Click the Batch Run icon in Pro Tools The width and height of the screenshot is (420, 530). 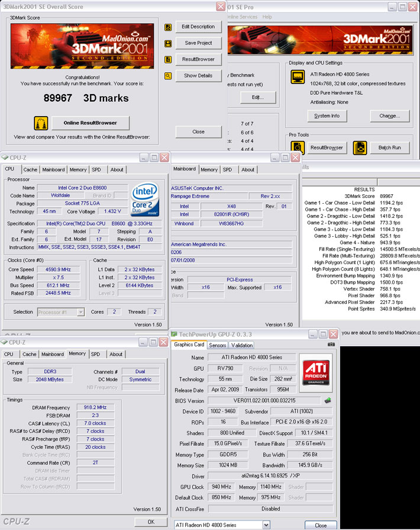(x=360, y=147)
